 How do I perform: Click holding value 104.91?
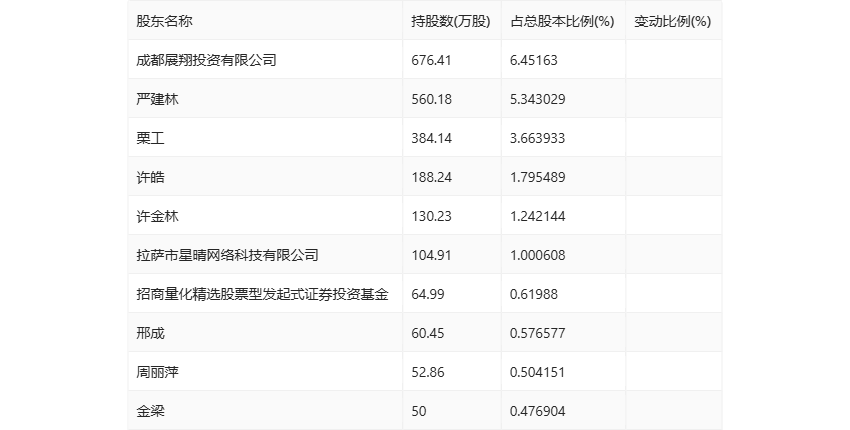[431, 255]
